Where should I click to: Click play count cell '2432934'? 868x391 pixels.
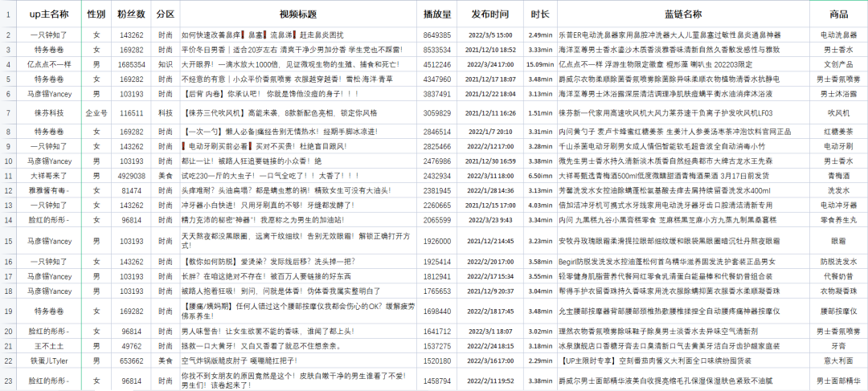pos(436,176)
